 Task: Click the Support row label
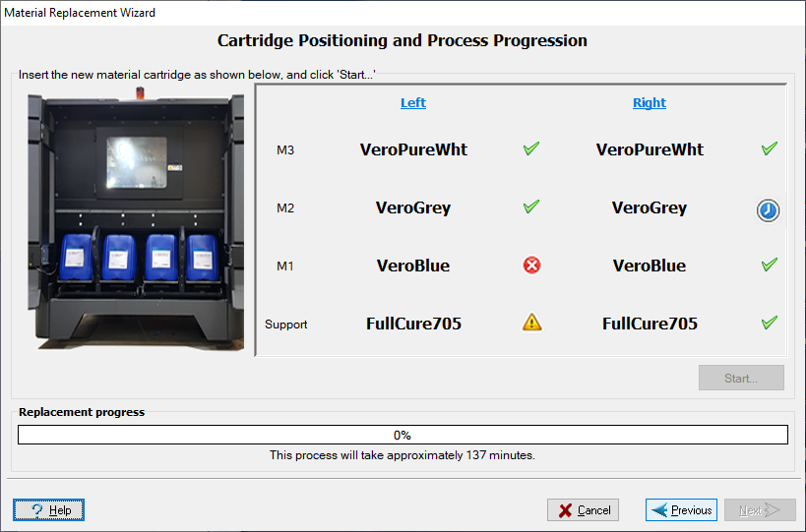[285, 325]
